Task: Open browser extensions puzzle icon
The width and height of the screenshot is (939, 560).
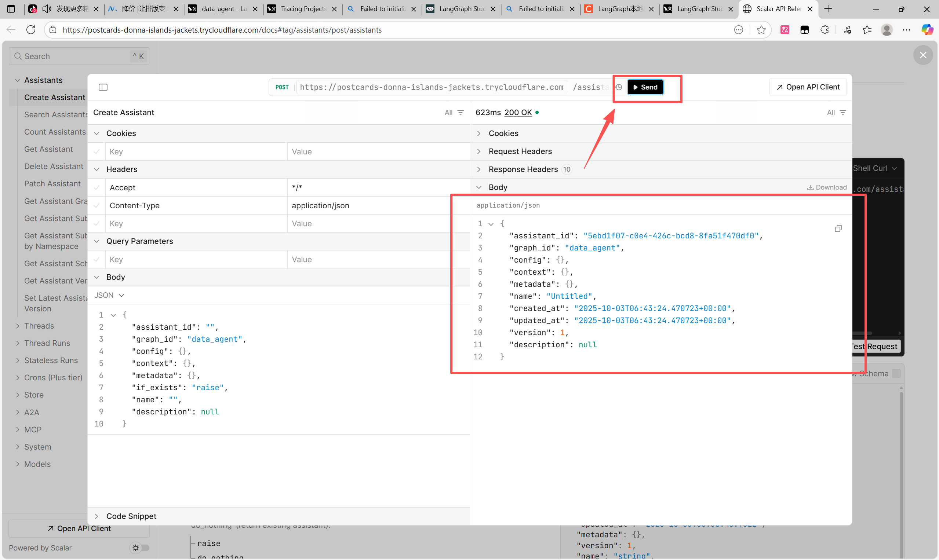Action: click(x=825, y=30)
